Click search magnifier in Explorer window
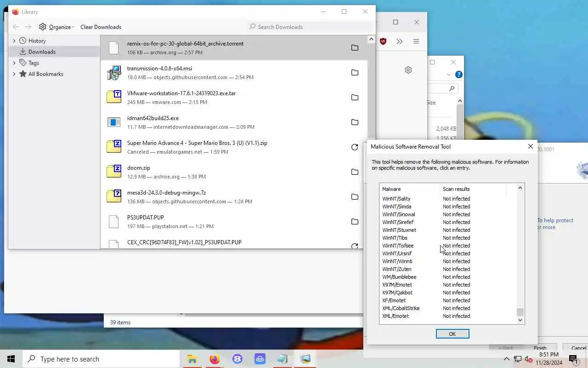 pos(452,88)
